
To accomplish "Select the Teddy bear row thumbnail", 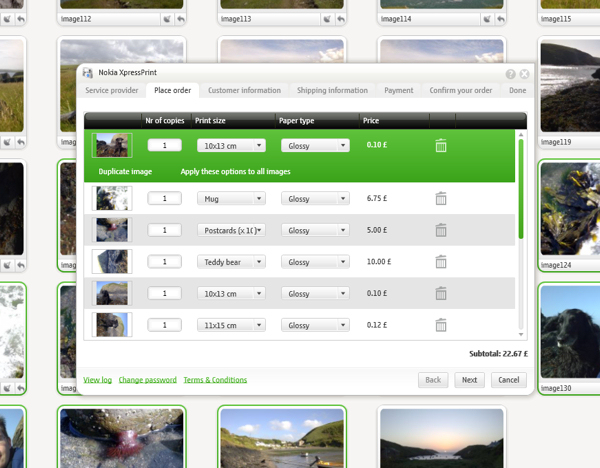I will point(112,262).
